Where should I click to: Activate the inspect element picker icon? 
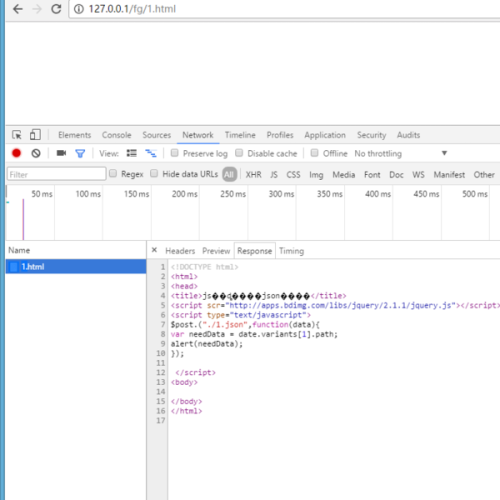click(x=17, y=135)
